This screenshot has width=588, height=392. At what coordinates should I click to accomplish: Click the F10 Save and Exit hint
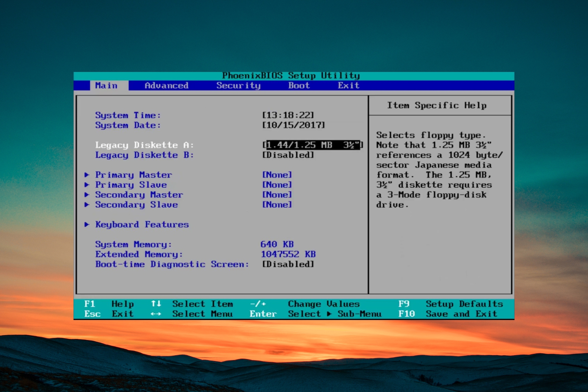[448, 314]
